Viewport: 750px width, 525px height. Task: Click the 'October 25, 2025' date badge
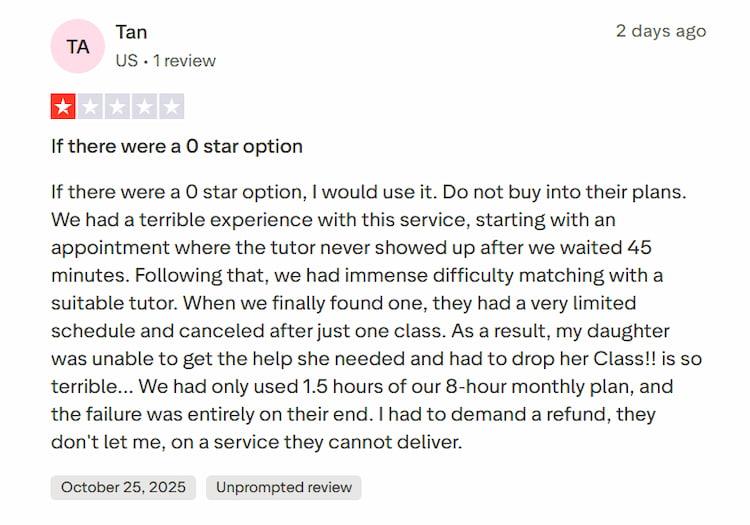click(123, 488)
